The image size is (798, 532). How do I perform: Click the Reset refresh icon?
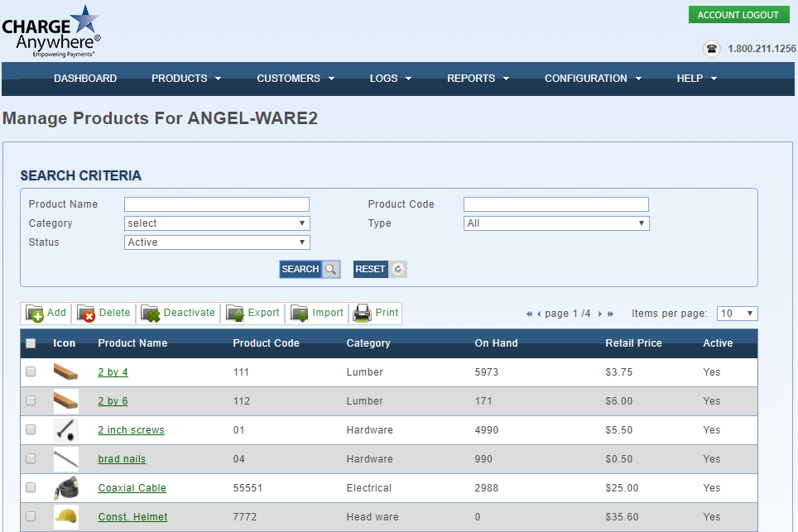(397, 269)
